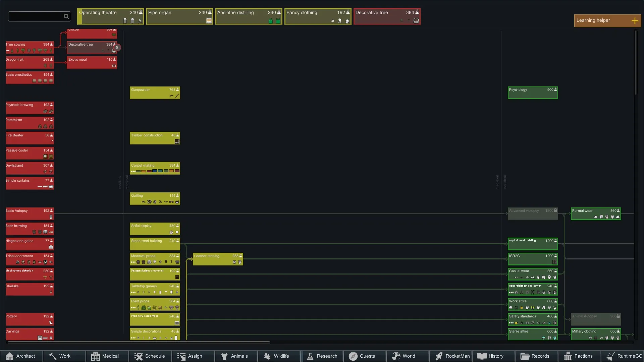Image resolution: width=644 pixels, height=362 pixels.
Task: Open the Quests tab
Action: [x=362, y=356]
